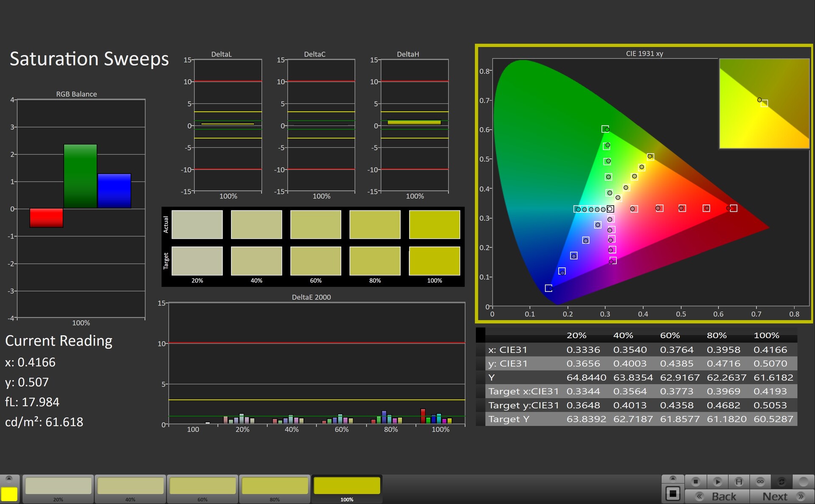Click the play read series icon
The height and width of the screenshot is (504, 815).
[717, 482]
